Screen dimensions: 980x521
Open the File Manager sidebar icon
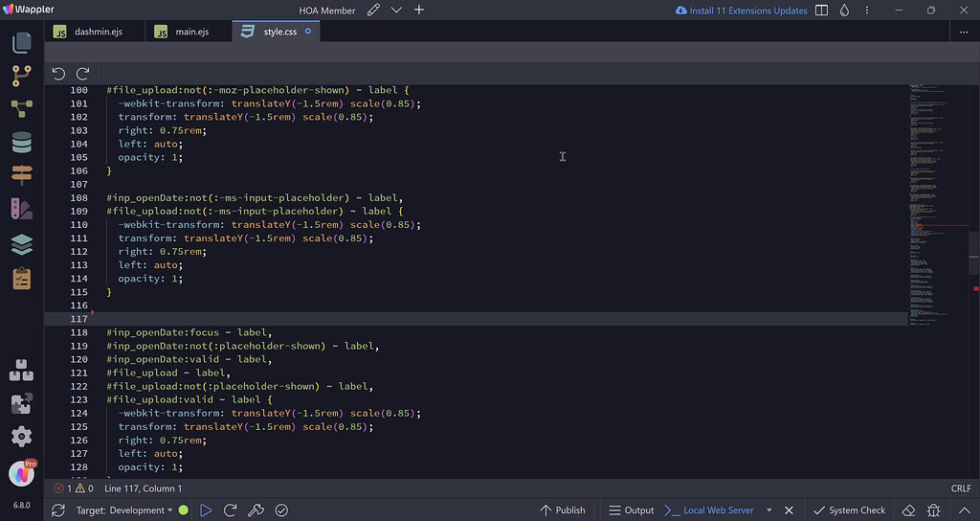point(22,42)
